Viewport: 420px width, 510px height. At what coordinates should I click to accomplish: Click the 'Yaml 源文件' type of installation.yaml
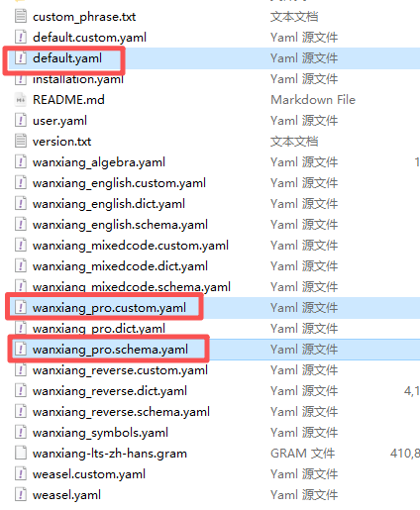304,79
